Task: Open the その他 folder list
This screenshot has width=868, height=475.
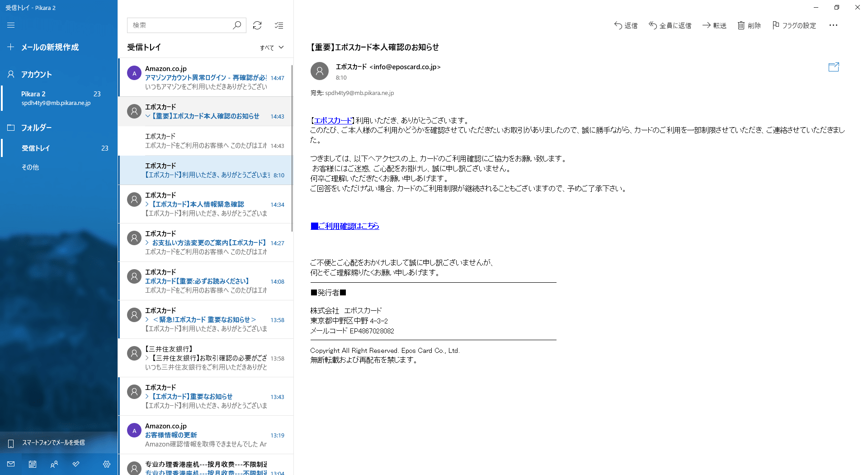Action: tap(59, 167)
